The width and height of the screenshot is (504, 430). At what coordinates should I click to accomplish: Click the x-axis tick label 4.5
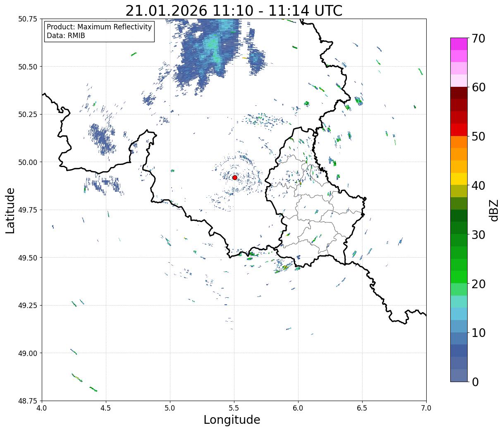(106, 408)
